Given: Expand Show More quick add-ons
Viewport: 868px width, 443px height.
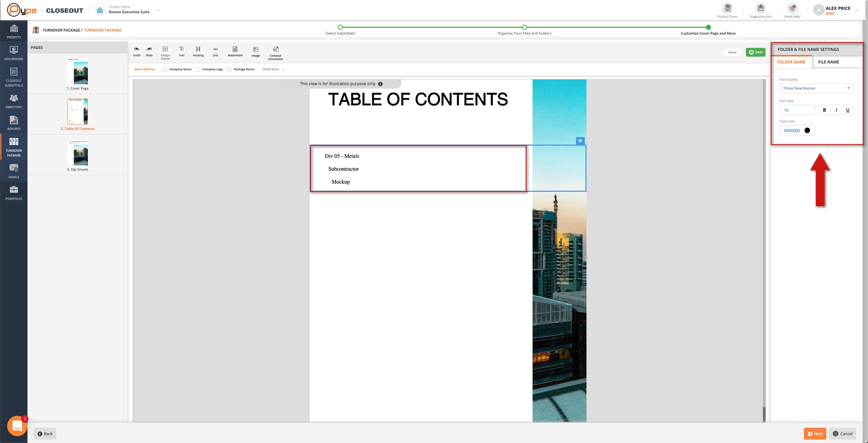Looking at the screenshot, I should click(x=273, y=69).
